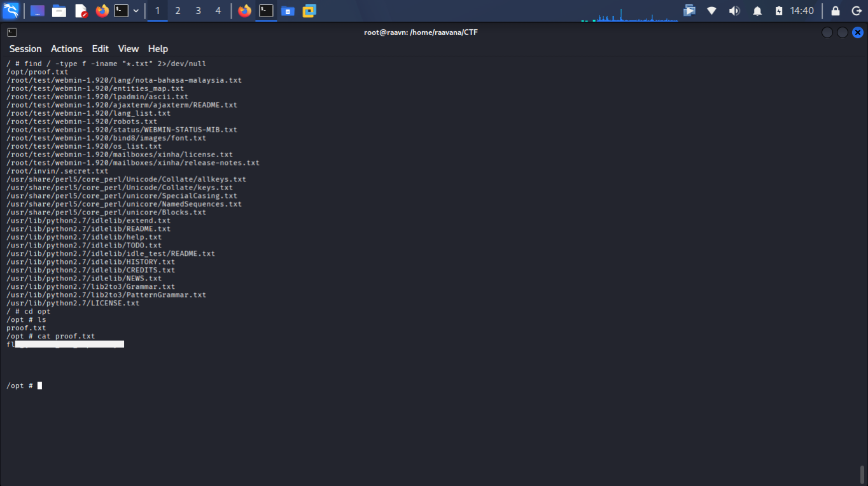Open the file manager window in taskbar
The height and width of the screenshot is (486, 868).
(288, 11)
